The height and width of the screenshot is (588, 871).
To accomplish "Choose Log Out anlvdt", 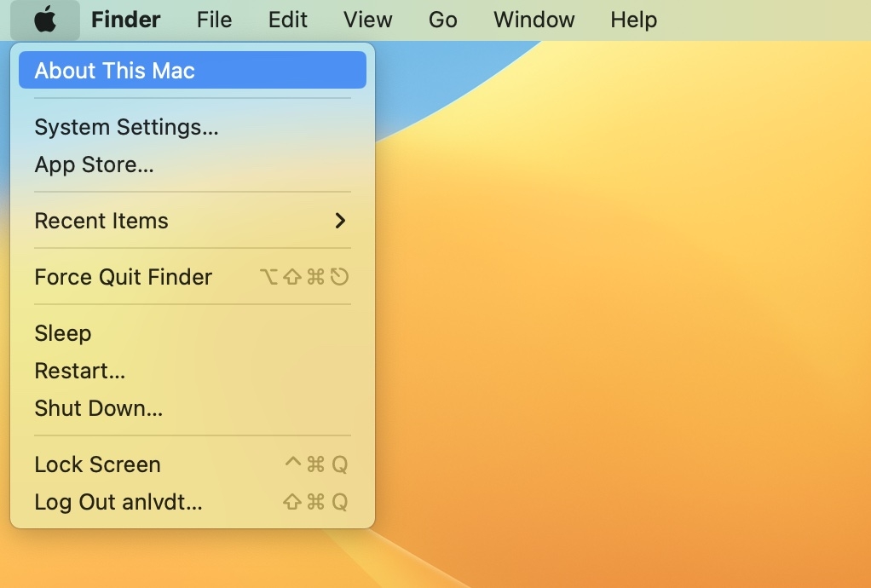I will pyautogui.click(x=193, y=502).
